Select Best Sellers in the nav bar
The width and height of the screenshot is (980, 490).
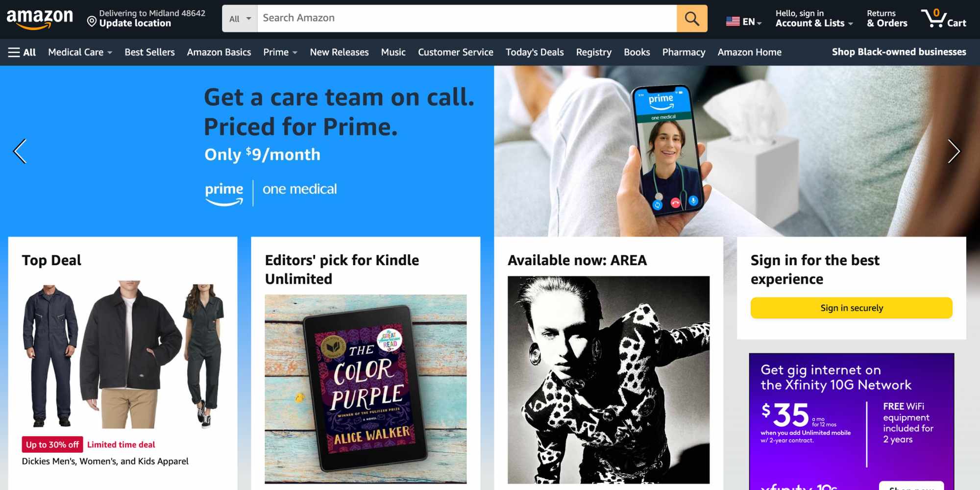[149, 52]
